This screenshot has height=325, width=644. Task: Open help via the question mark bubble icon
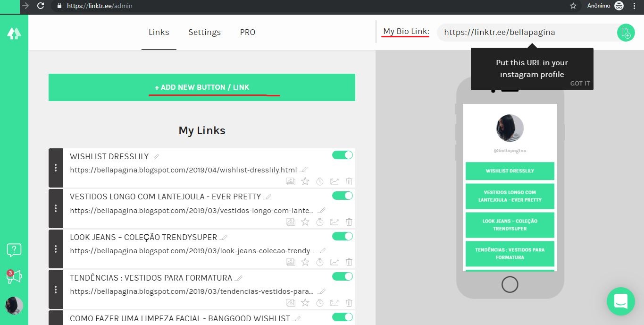point(14,263)
